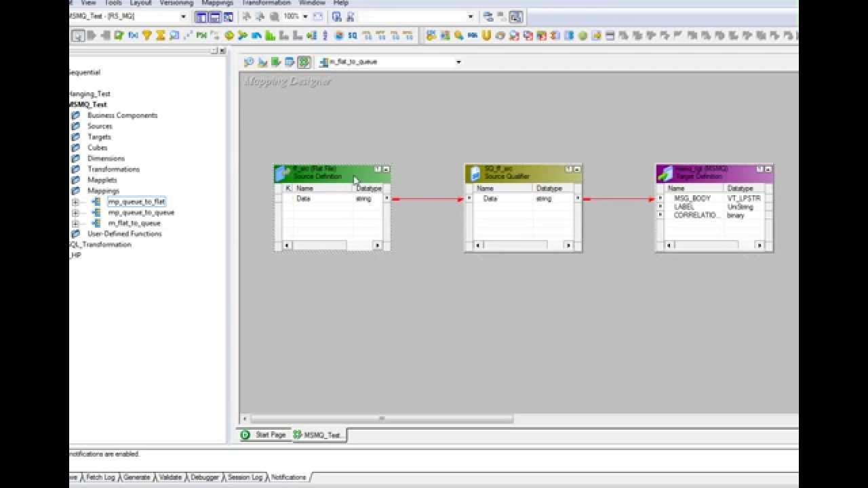Click the green icon fourth in transformation toolbar
Viewport: 868px width, 488px height.
coord(119,35)
